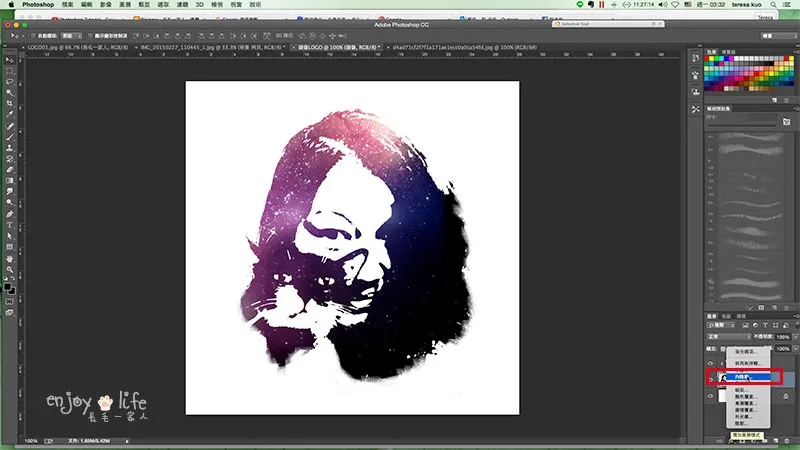
Task: Select the Horizontal Type tool
Action: (10, 225)
